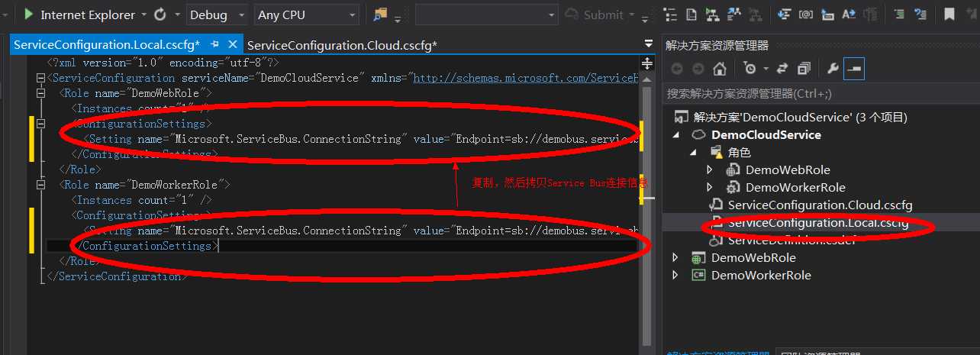This screenshot has width=980, height=355.
Task: Open the dropdown arrow beside Submit
Action: [633, 15]
